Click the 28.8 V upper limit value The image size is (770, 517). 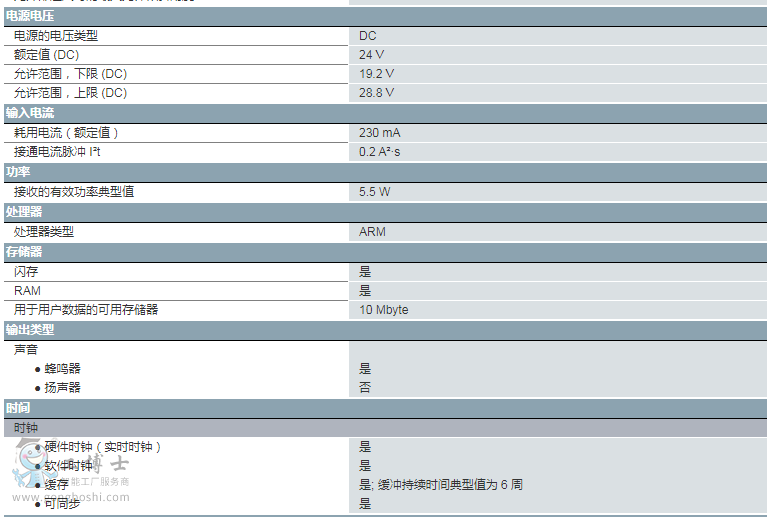click(x=377, y=93)
